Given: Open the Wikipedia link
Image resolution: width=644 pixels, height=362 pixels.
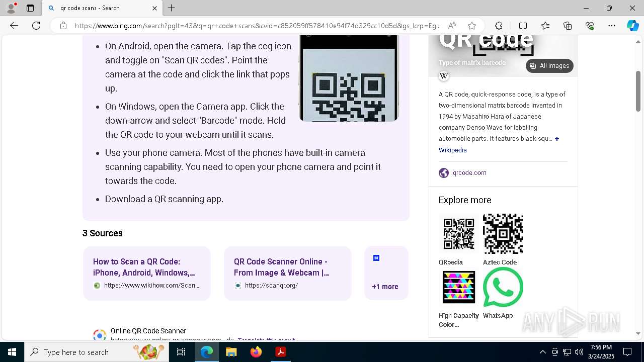Looking at the screenshot, I should tap(452, 150).
